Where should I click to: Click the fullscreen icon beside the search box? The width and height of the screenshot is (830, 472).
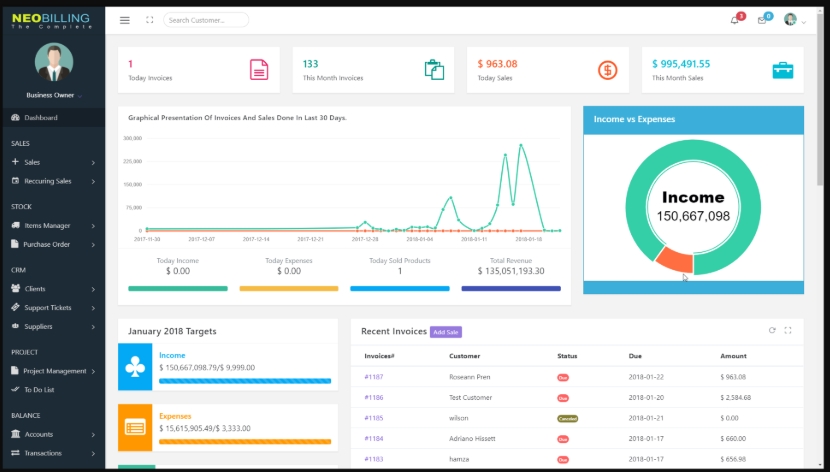pos(150,20)
